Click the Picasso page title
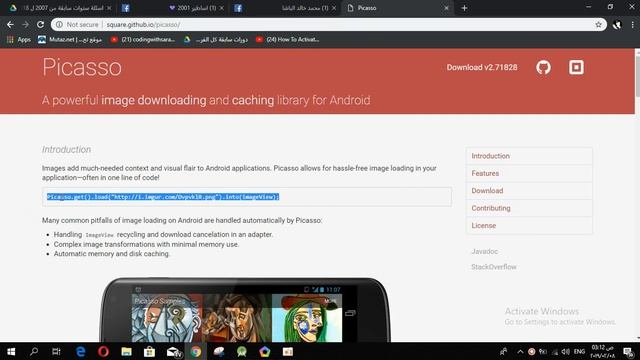 [82, 67]
